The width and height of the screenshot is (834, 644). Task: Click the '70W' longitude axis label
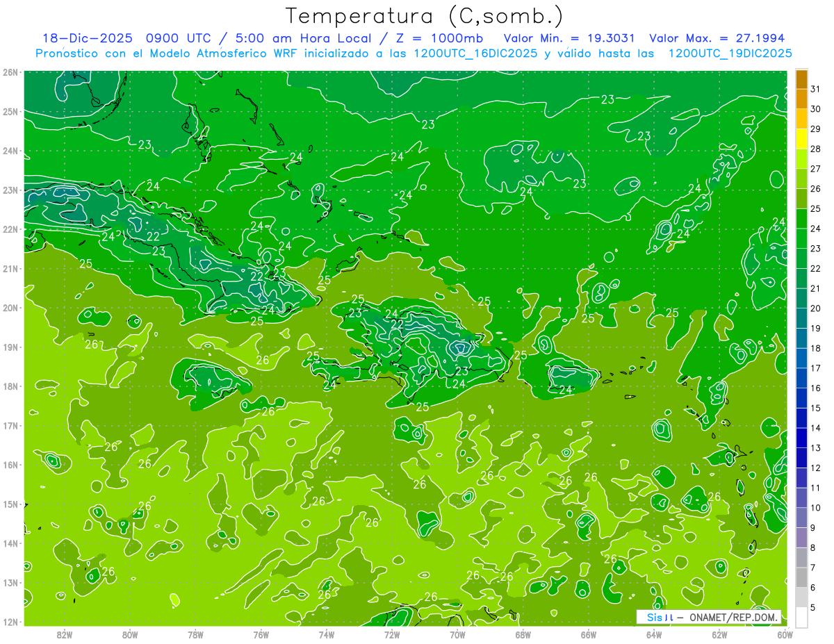[x=457, y=634]
